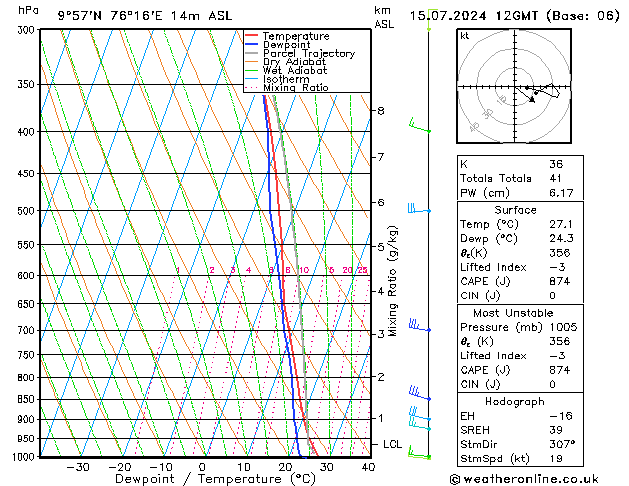
Task: Click the red Temperature line swatch in legend
Action: coord(251,36)
